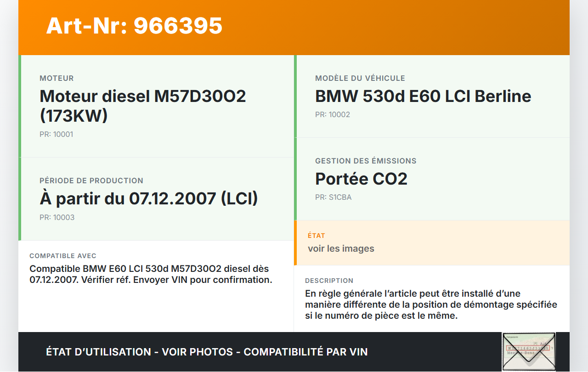
Task: Select the Moteur diesel M57D30O2 (173KW) heading
Action: click(x=142, y=106)
